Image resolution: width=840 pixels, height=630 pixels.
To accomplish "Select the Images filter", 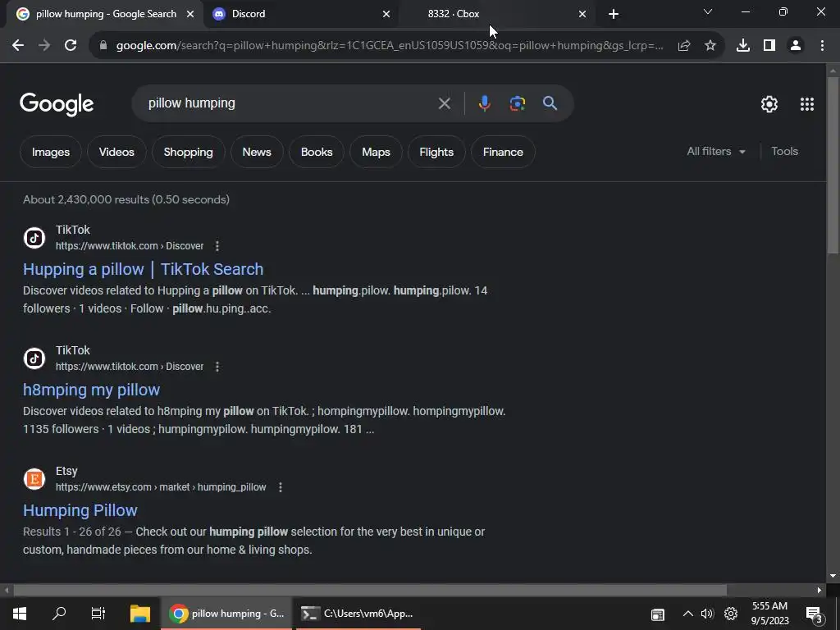I will pyautogui.click(x=50, y=152).
